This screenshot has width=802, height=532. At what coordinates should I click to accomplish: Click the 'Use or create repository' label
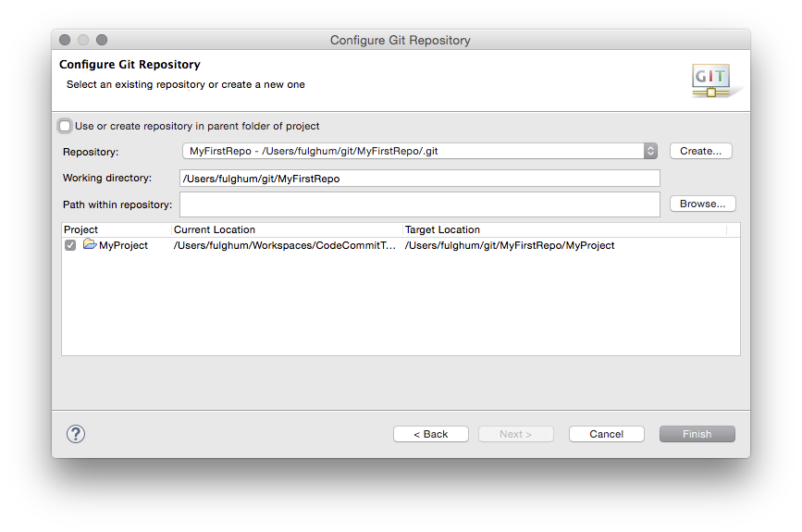pos(197,126)
